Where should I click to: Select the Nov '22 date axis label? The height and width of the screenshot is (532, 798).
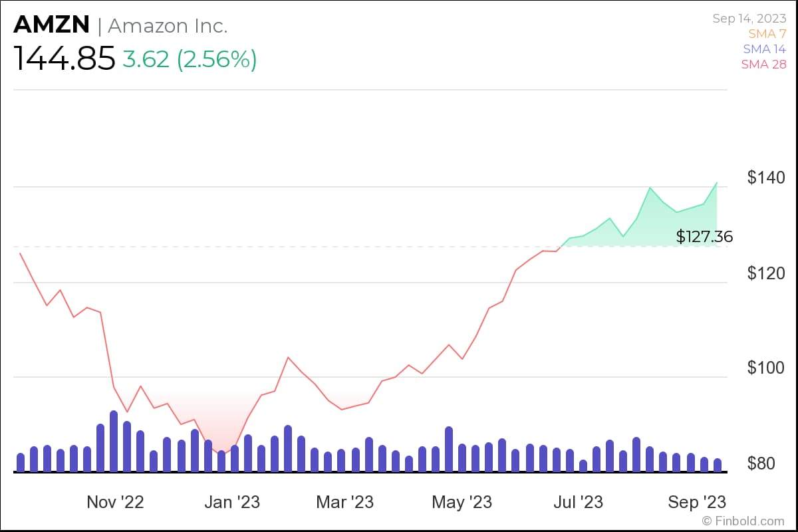point(115,502)
